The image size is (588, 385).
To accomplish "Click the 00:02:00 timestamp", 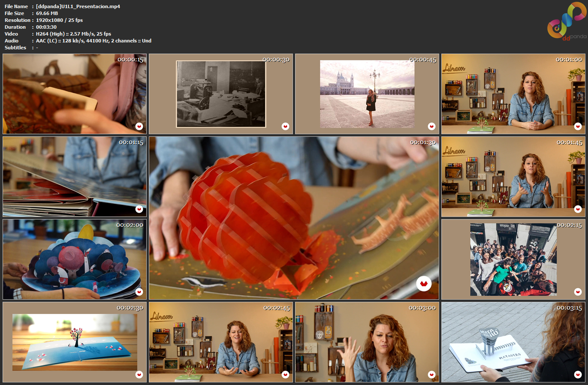I will [x=130, y=225].
